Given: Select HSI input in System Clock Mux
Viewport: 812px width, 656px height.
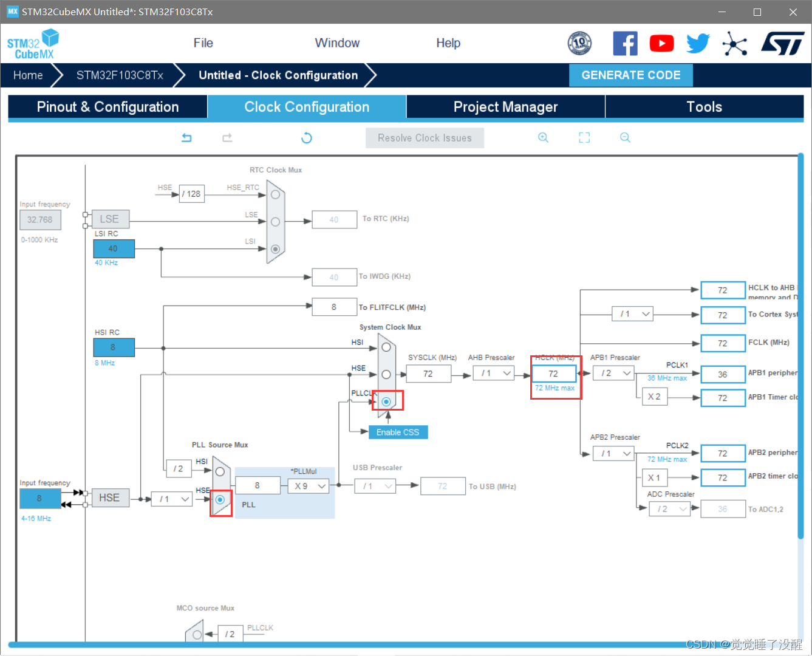Looking at the screenshot, I should pos(386,347).
